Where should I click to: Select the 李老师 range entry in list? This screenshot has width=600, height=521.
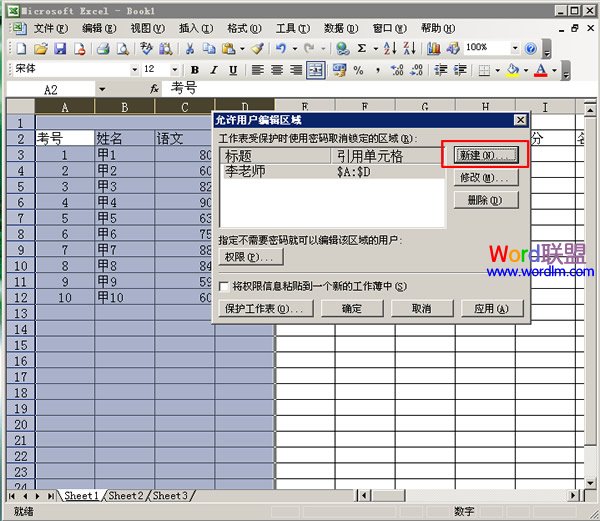point(332,171)
